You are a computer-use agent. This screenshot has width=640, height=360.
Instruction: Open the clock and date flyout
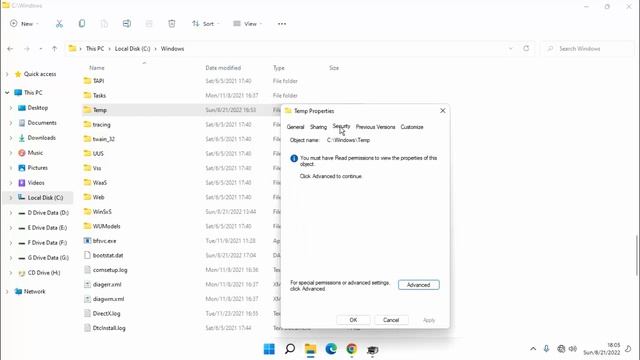[602, 349]
